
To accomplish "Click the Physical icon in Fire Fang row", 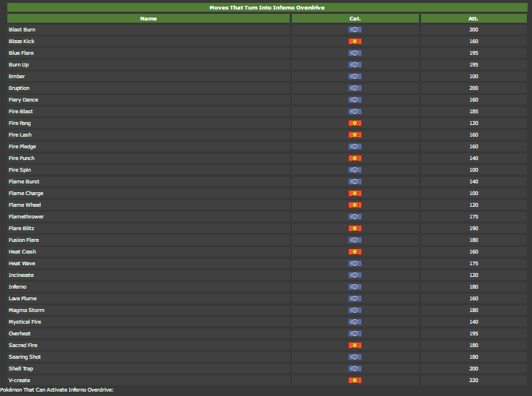I will coord(355,123).
